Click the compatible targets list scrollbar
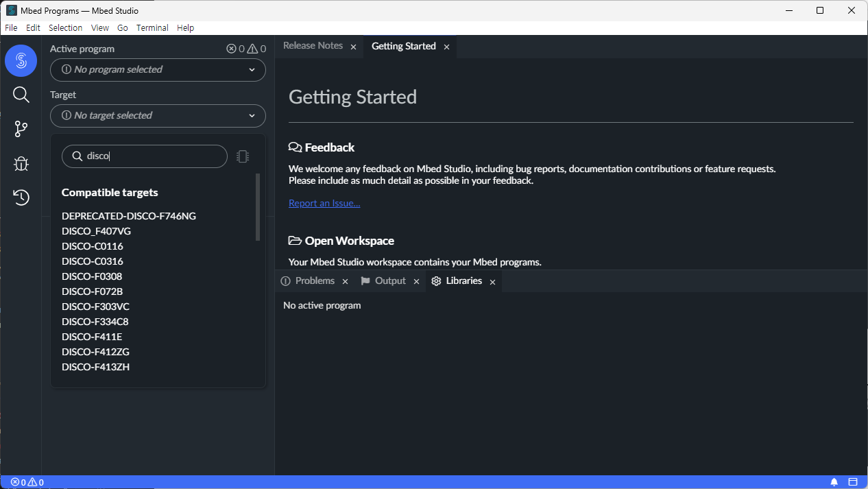 point(258,206)
